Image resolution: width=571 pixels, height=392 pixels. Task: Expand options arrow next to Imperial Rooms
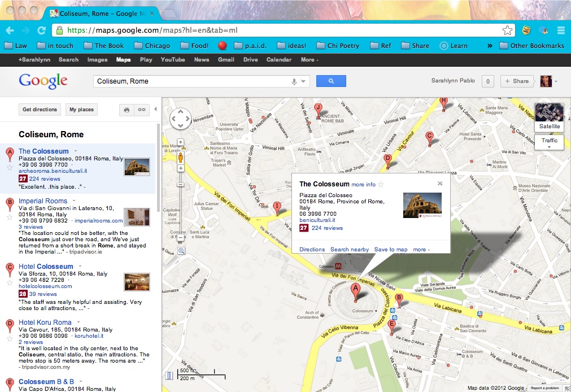click(x=74, y=201)
